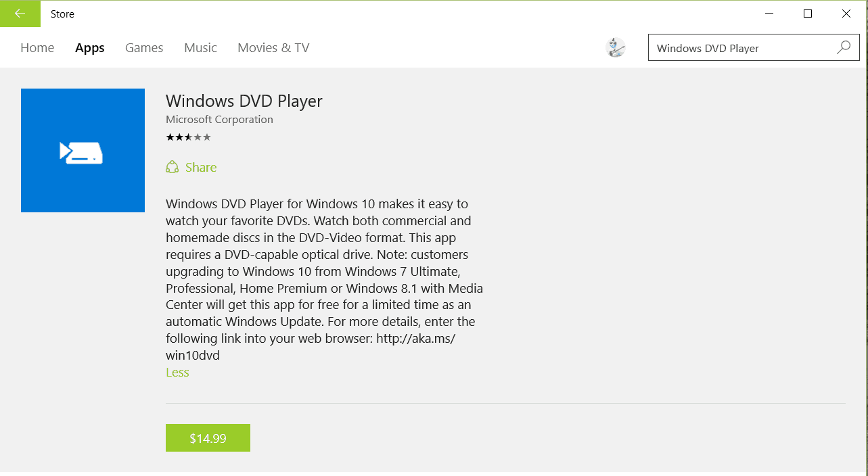Open the user account avatar
Viewport: 868px width, 476px height.
click(615, 47)
